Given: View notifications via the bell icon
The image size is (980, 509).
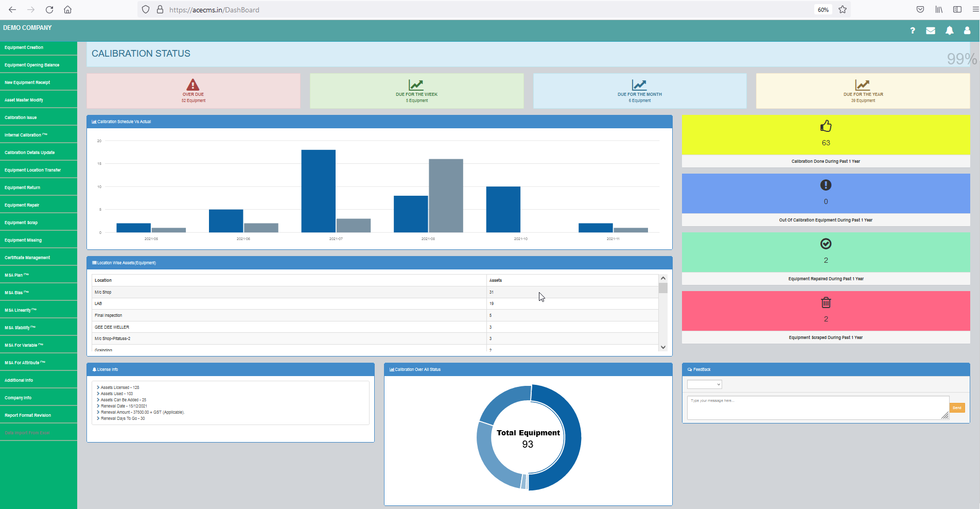Looking at the screenshot, I should pyautogui.click(x=949, y=31).
